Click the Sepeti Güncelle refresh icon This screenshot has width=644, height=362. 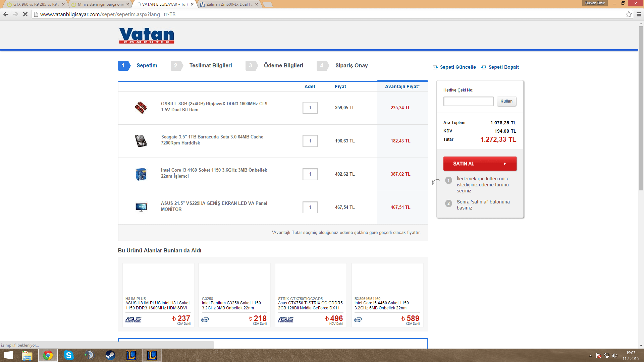pyautogui.click(x=435, y=67)
